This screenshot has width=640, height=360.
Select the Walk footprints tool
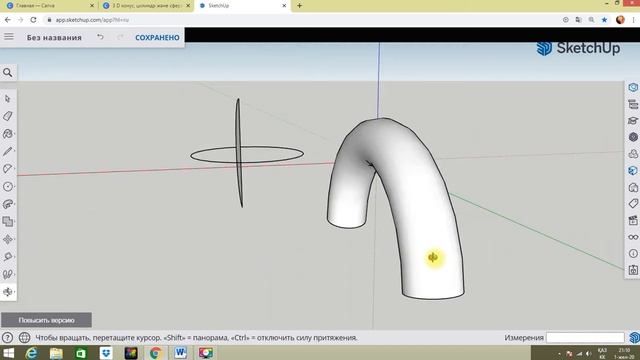8,274
